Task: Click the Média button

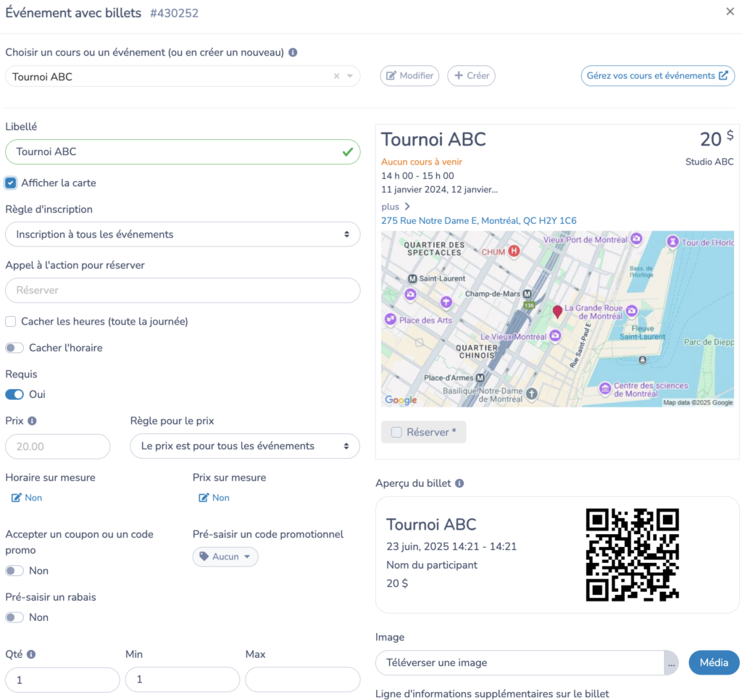Action: [x=714, y=663]
